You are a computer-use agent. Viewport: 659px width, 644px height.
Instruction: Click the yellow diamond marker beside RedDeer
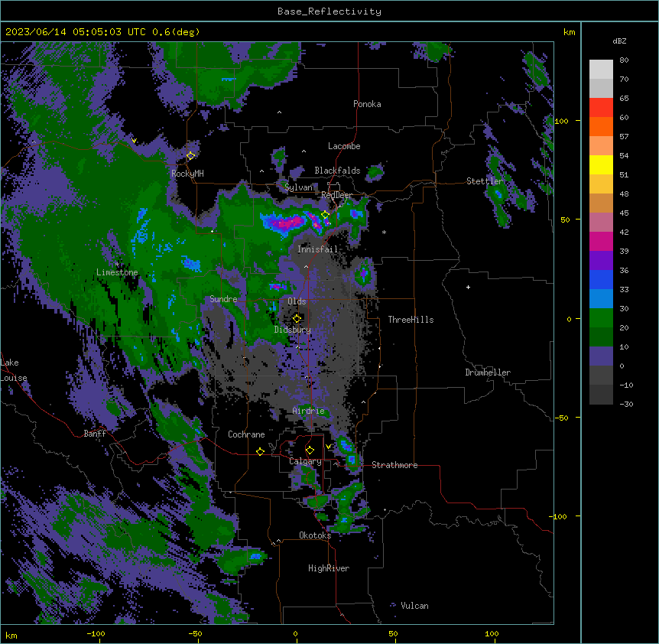326,215
